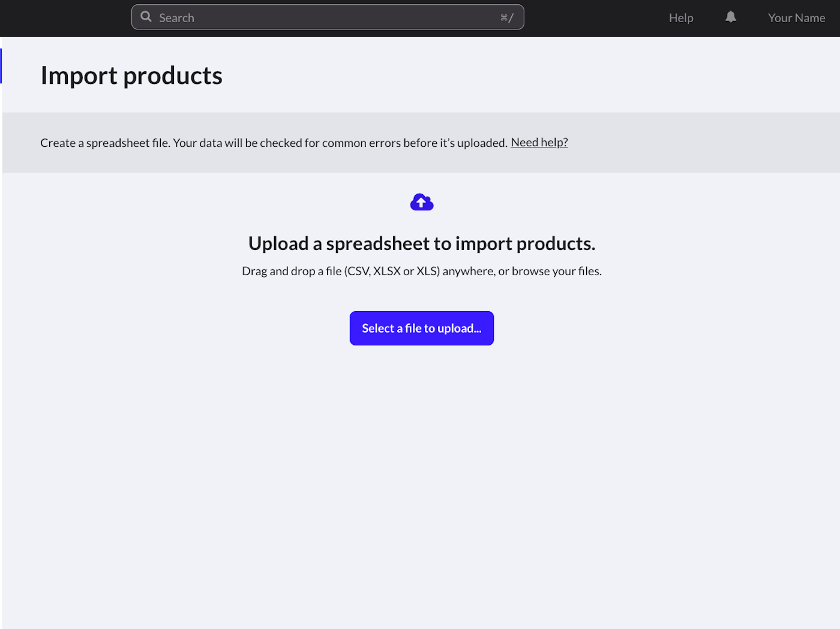The image size is (840, 629).
Task: Open the Help menu
Action: pos(681,18)
